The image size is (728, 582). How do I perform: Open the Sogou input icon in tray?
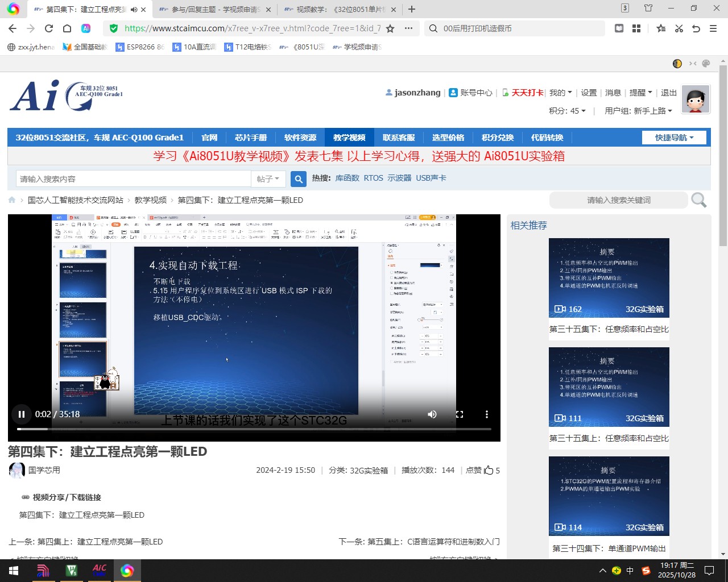pyautogui.click(x=646, y=570)
